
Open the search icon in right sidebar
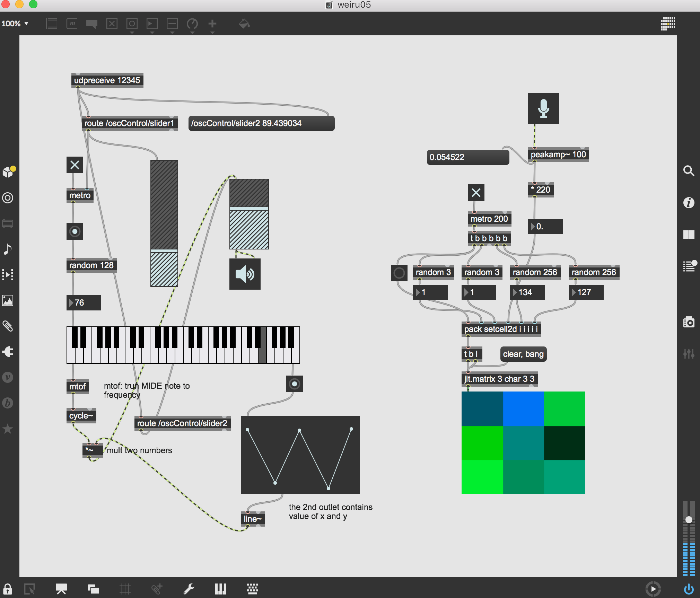point(688,171)
